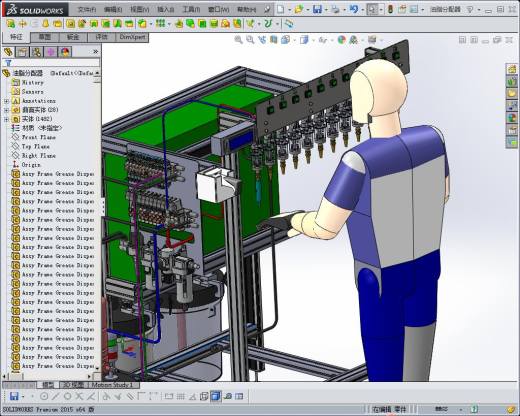Click the Edit Appearance color wheel icon

click(x=341, y=40)
